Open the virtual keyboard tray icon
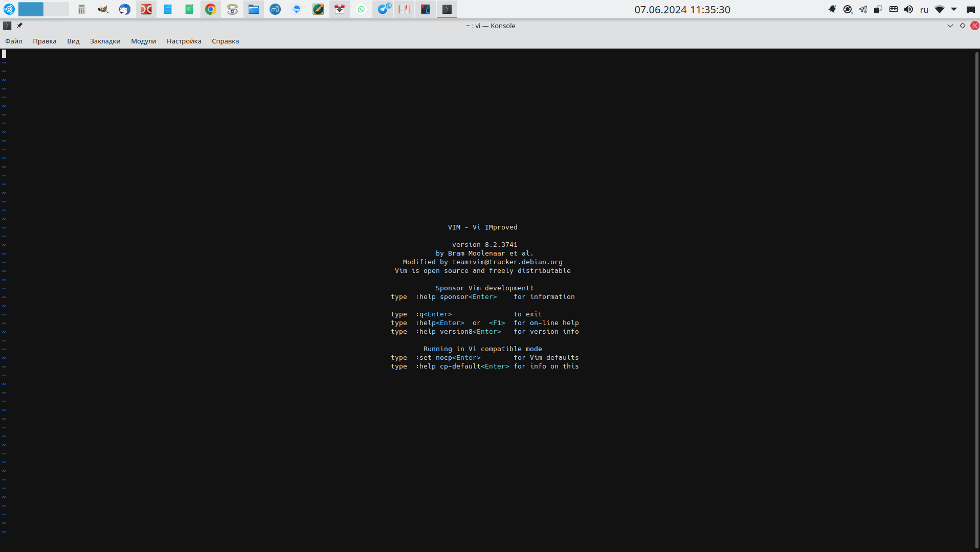This screenshot has width=980, height=552. pos(894,9)
